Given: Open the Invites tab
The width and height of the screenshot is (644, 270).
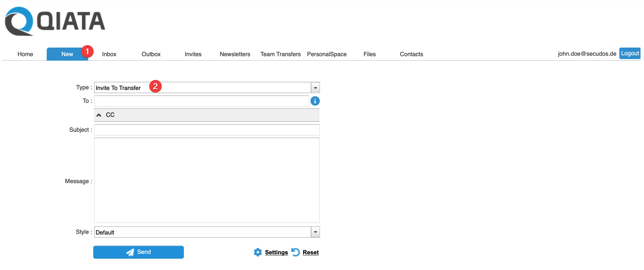Looking at the screenshot, I should (193, 54).
